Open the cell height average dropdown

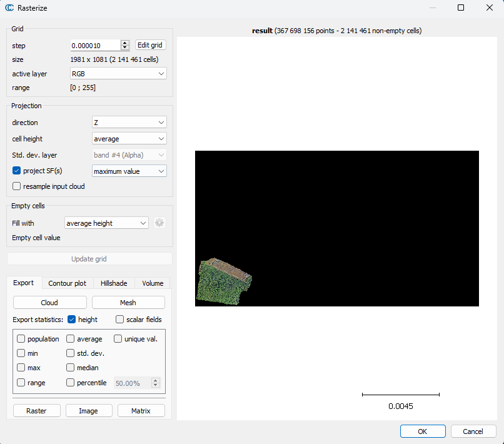coord(129,139)
